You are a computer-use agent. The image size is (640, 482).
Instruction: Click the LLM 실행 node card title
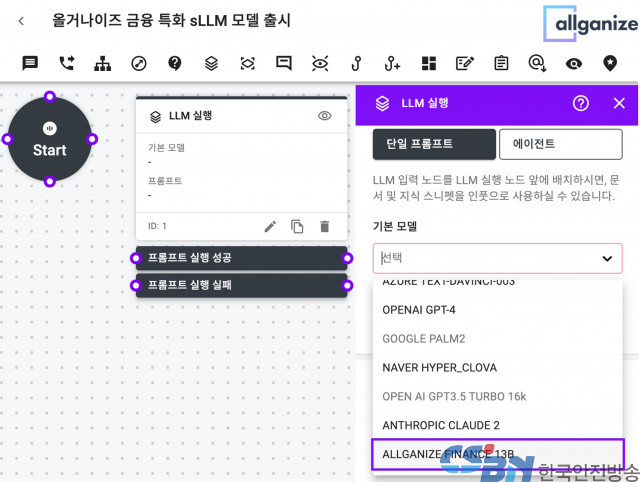pos(190,116)
